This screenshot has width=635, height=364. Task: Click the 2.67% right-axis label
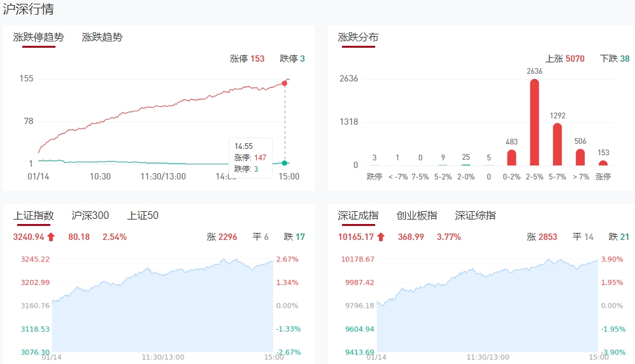click(287, 259)
